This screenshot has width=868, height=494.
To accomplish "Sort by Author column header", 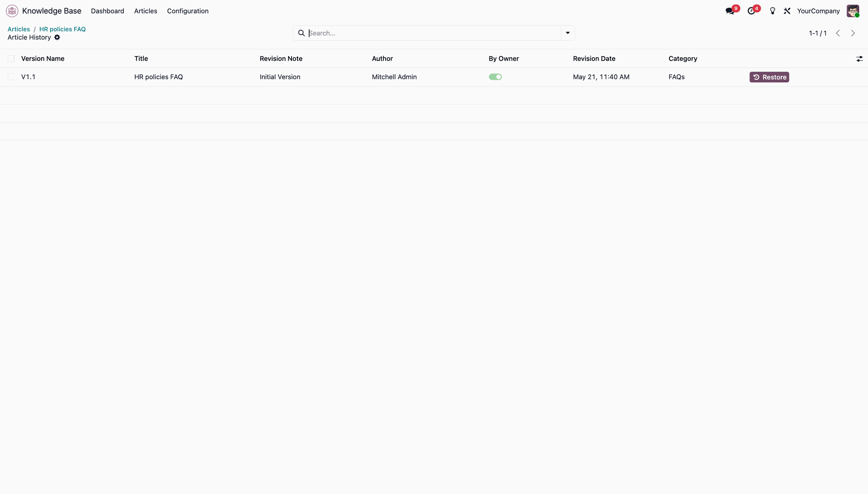I will (x=382, y=59).
